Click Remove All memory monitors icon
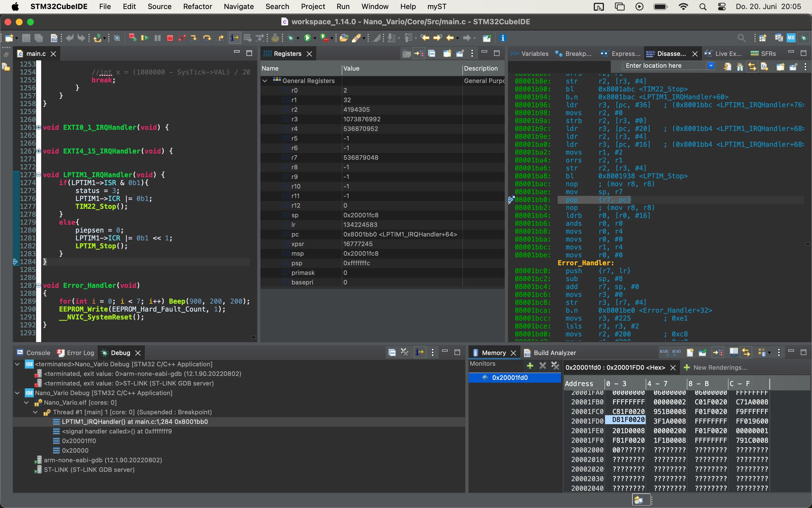 pyautogui.click(x=555, y=365)
